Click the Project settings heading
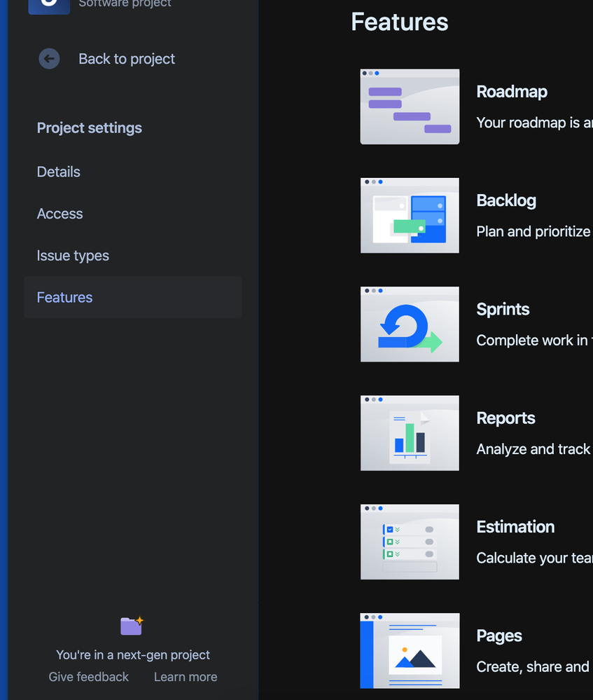 89,128
